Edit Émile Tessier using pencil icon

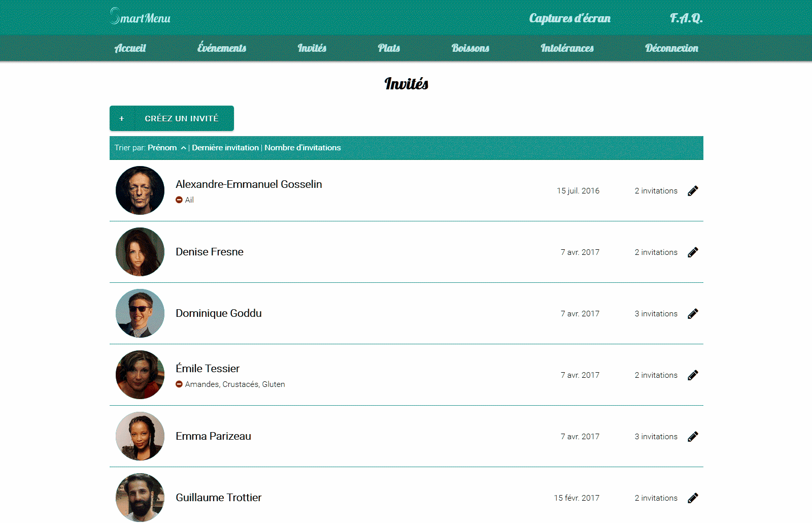coord(693,375)
